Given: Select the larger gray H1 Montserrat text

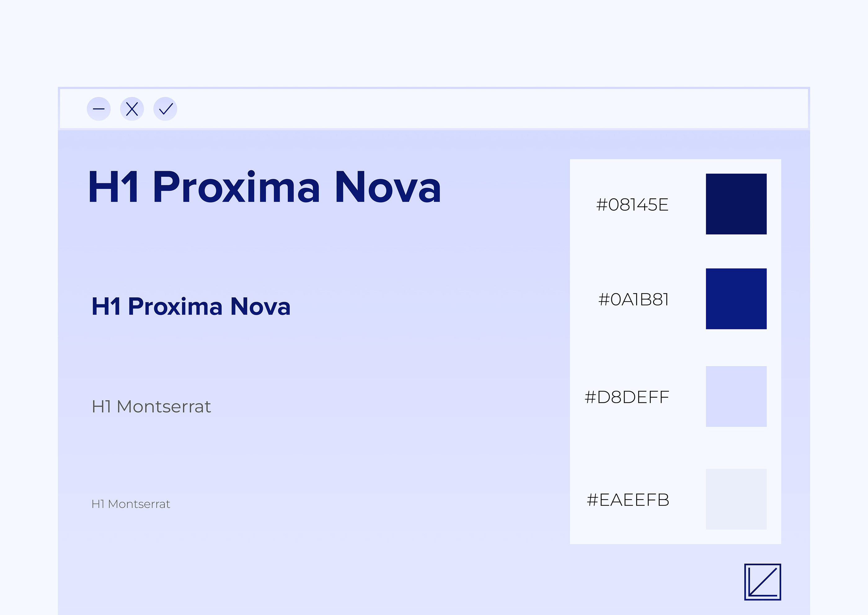Looking at the screenshot, I should [151, 407].
